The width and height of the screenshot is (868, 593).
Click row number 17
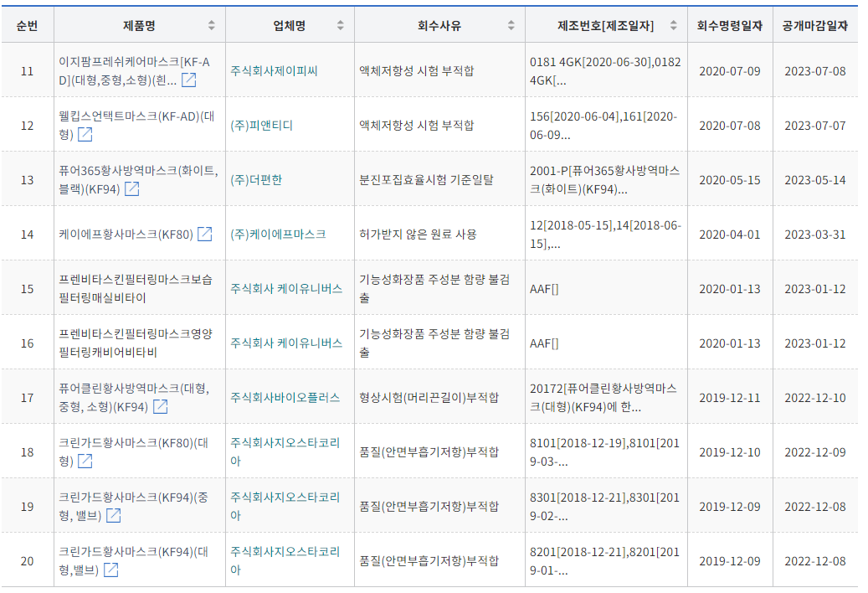[x=27, y=398]
